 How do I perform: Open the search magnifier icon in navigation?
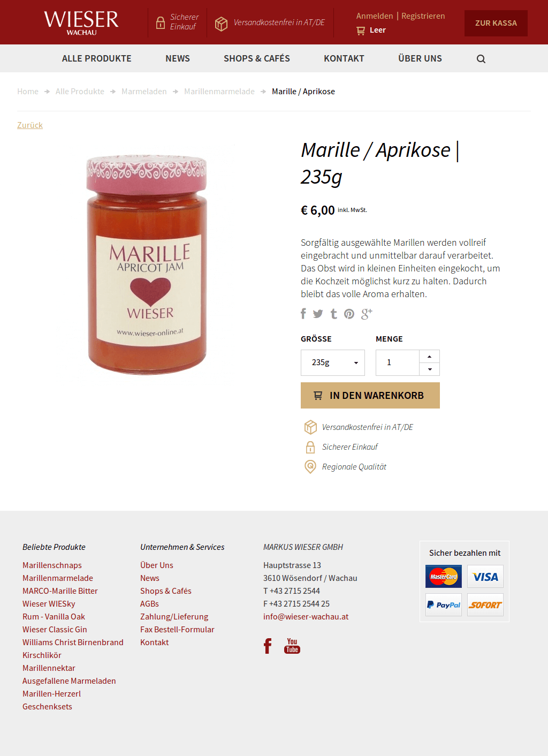481,59
